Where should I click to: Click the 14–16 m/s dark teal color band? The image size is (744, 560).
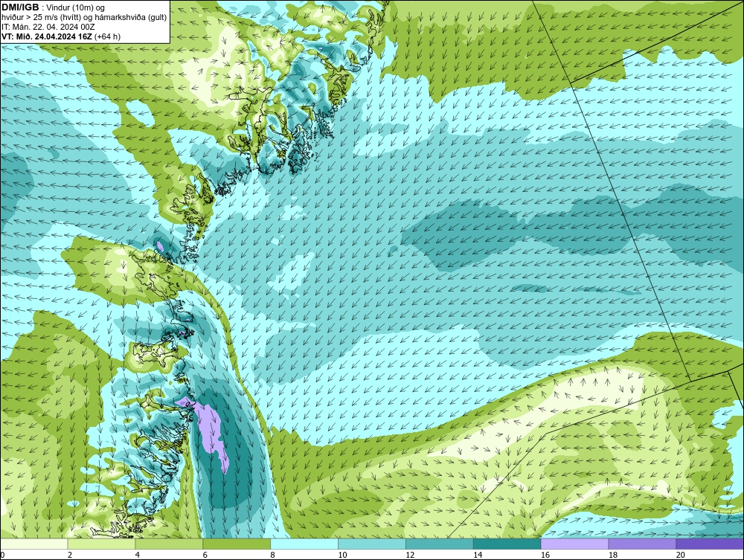507,544
